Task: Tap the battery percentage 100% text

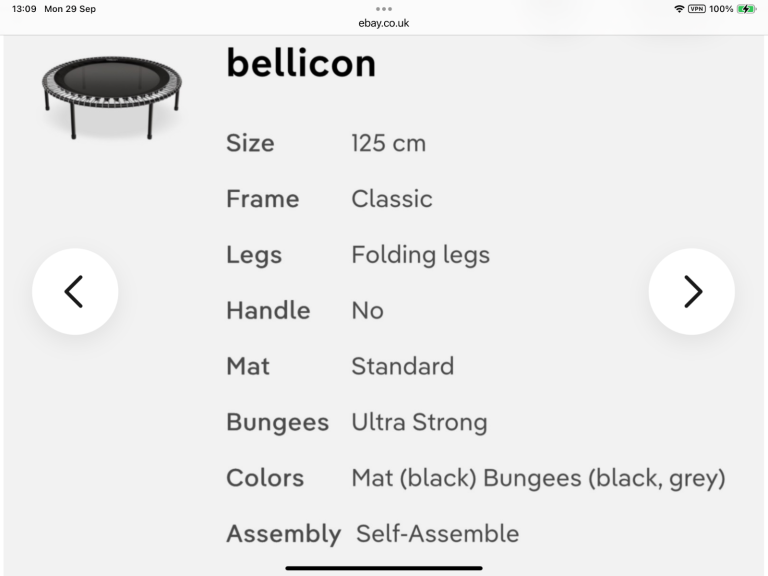Action: (x=721, y=9)
